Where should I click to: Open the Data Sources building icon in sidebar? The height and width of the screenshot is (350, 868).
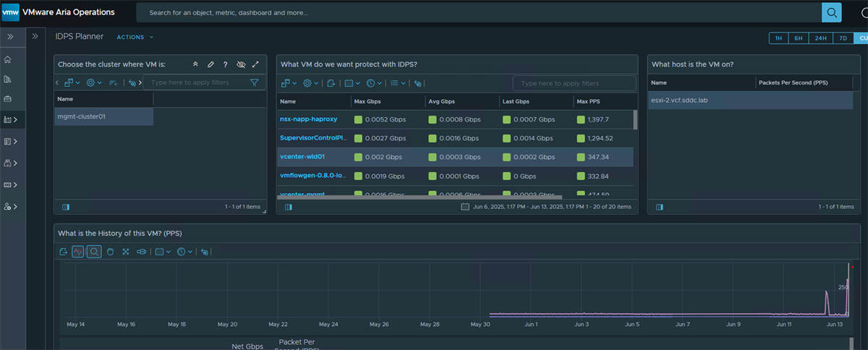point(8,79)
